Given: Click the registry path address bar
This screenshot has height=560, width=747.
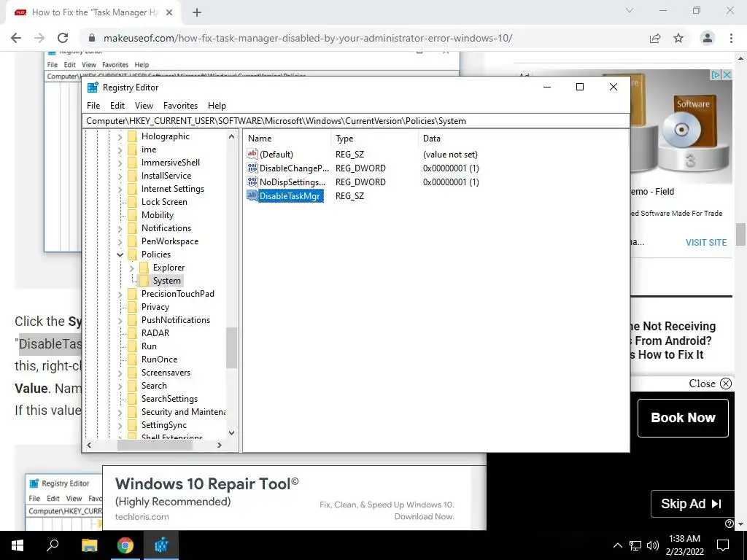Looking at the screenshot, I should (356, 121).
